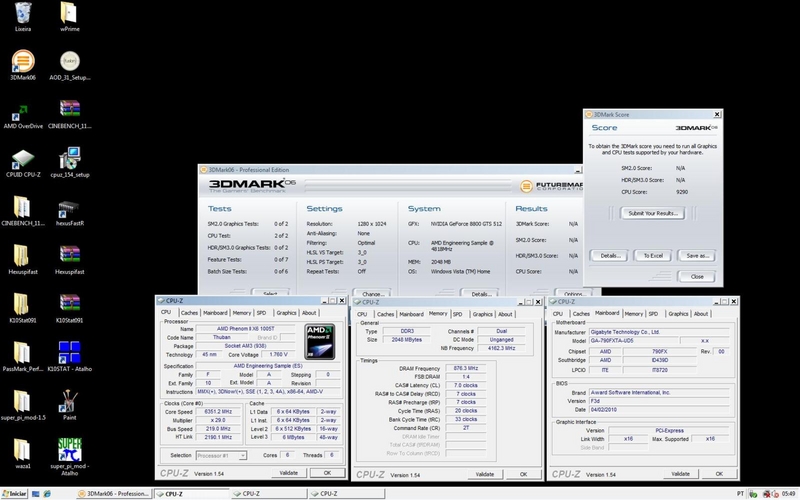The height and width of the screenshot is (500, 800).
Task: Click Submit Your Results button
Action: click(x=648, y=213)
